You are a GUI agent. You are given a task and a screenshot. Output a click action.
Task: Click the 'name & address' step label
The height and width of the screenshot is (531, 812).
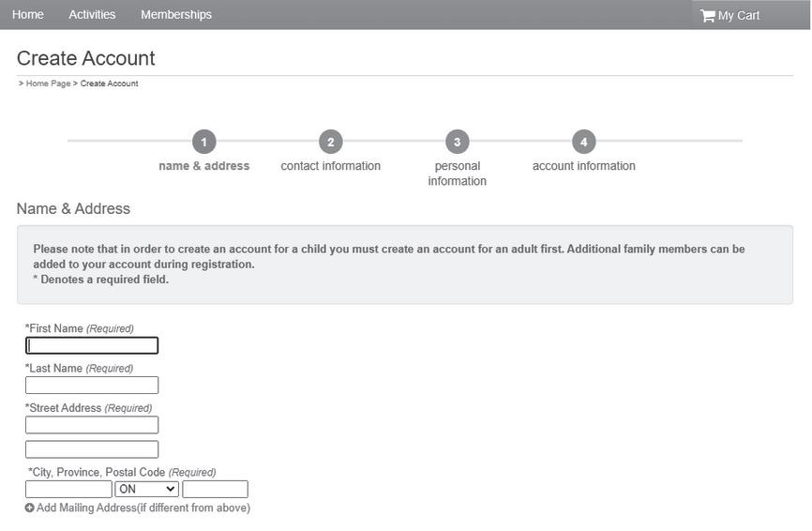204,166
